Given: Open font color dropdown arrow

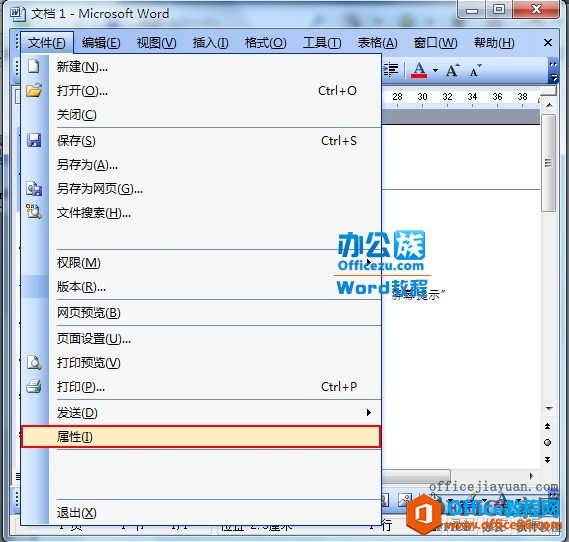Looking at the screenshot, I should coord(435,70).
